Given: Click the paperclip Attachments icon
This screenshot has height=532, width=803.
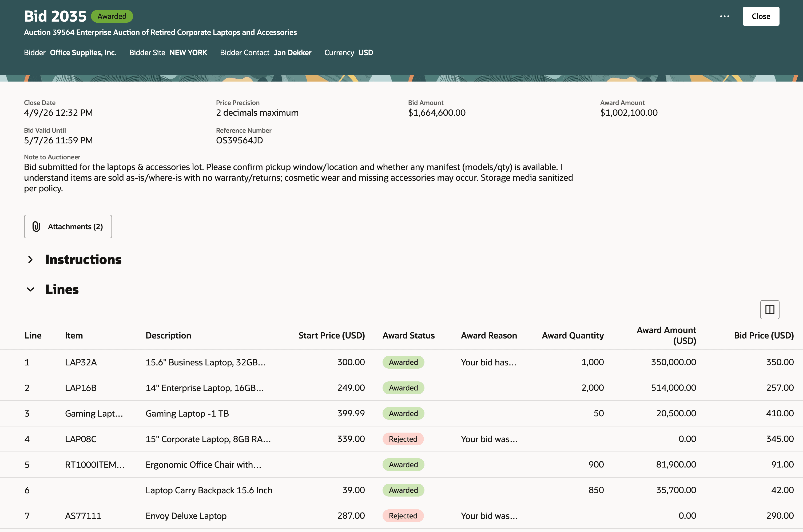Looking at the screenshot, I should tap(36, 227).
